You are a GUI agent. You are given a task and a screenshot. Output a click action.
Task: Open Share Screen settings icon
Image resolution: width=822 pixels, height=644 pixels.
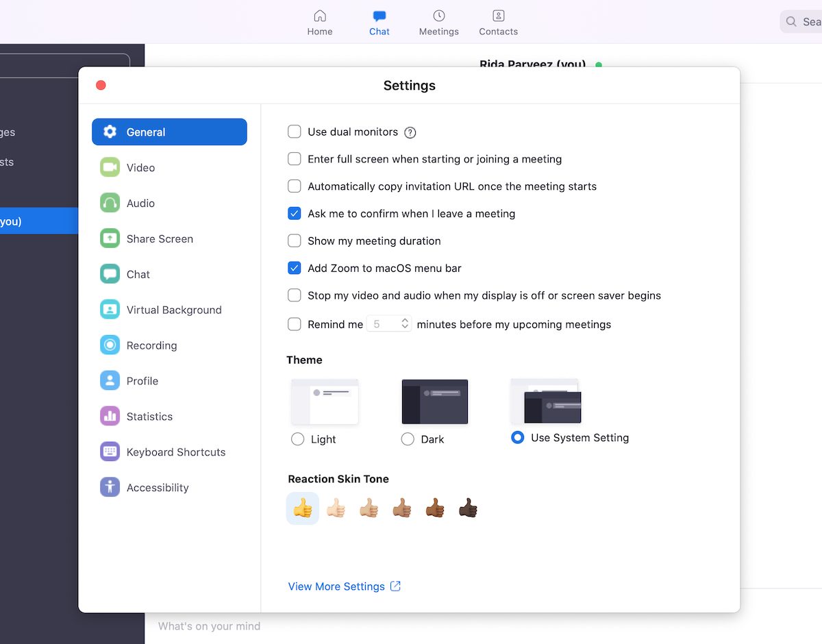110,238
